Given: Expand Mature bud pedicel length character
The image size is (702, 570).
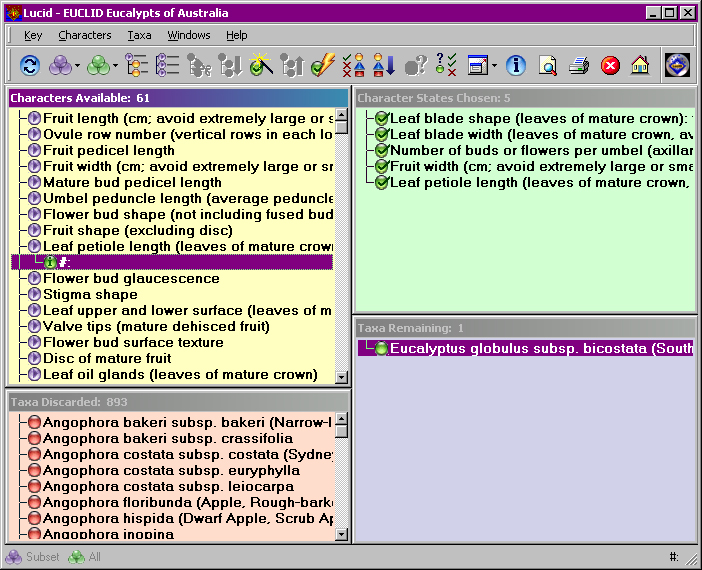Looking at the screenshot, I should pos(34,182).
